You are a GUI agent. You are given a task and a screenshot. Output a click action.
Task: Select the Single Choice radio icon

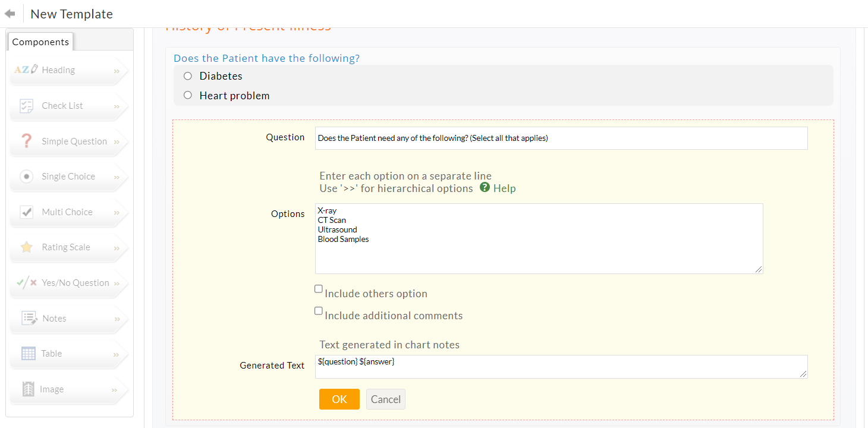tap(27, 177)
